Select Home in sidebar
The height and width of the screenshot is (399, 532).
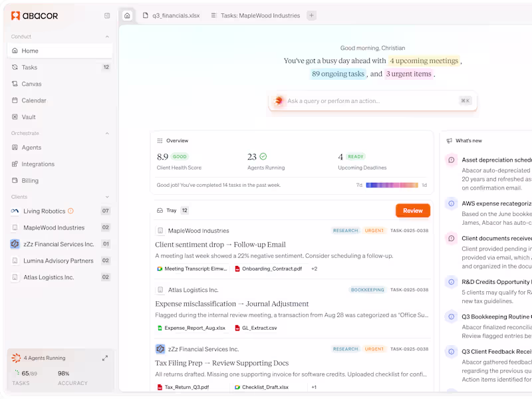60,51
